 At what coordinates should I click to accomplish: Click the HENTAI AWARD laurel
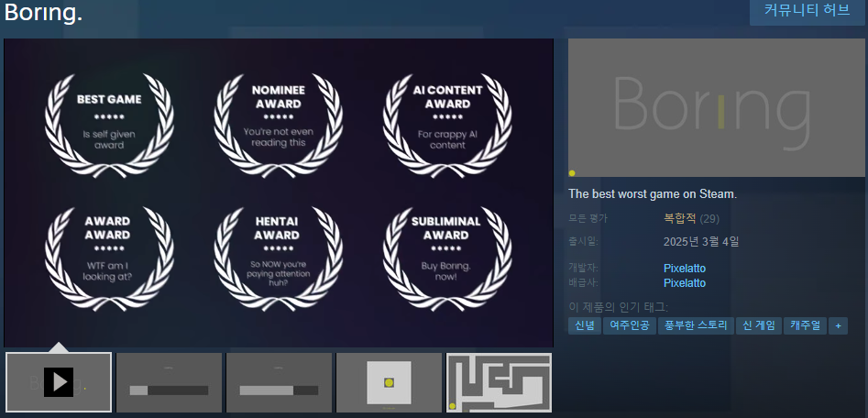(x=278, y=258)
